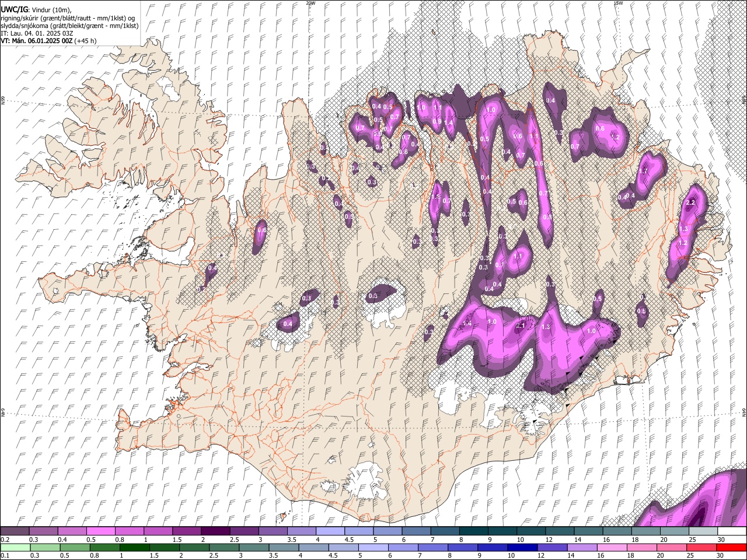The height and width of the screenshot is (560, 747).
Task: Click the 0.2 label on the snow scale
Action: point(5,540)
